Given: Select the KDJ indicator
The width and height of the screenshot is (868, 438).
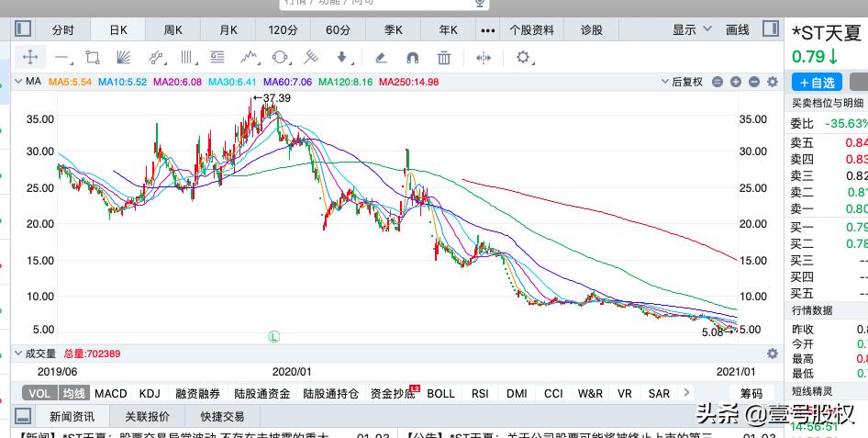Looking at the screenshot, I should (150, 393).
